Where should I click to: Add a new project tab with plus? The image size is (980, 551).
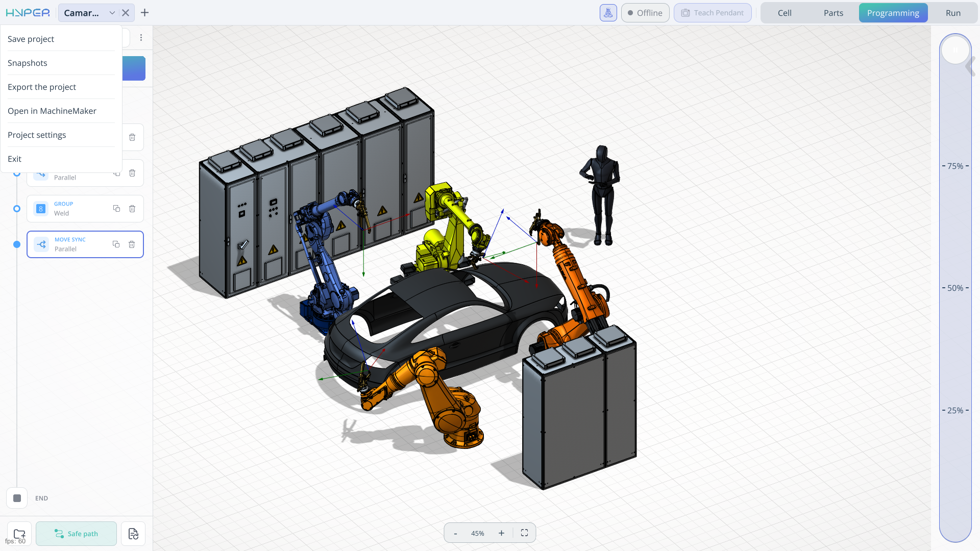click(x=145, y=13)
